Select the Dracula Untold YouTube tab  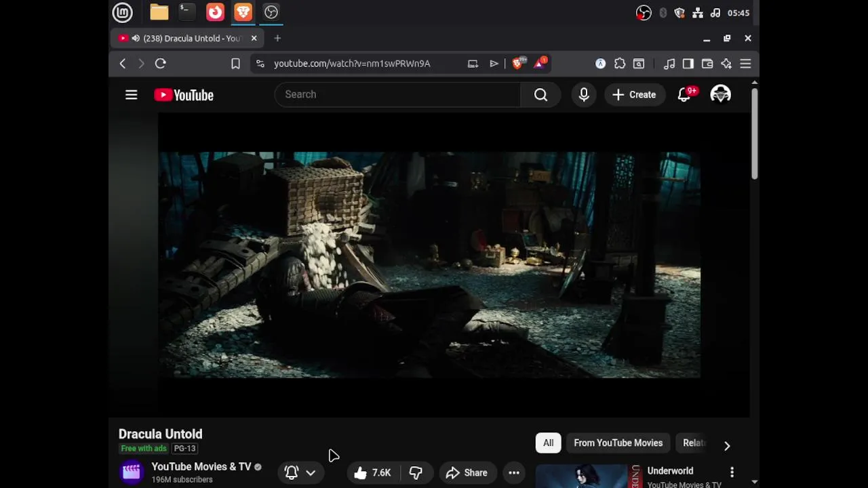[x=187, y=39]
